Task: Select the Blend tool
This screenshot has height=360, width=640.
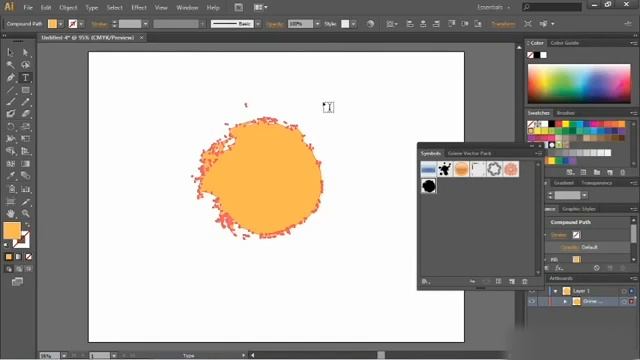Action: click(25, 176)
